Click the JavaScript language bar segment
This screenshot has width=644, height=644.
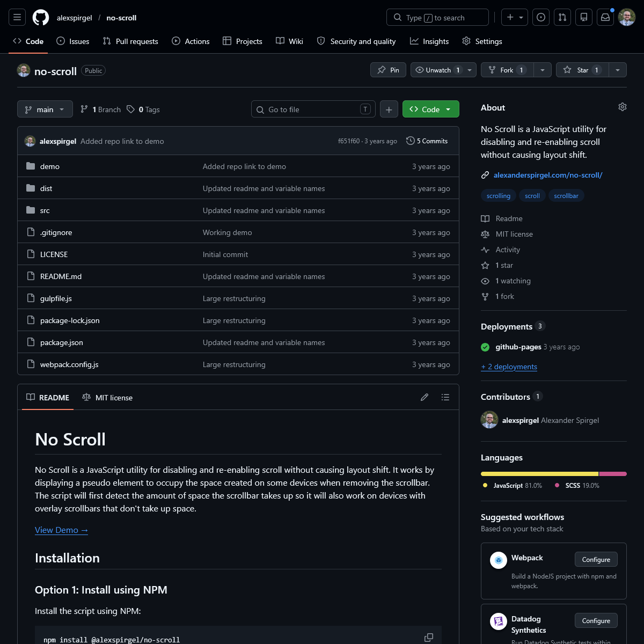pos(539,474)
